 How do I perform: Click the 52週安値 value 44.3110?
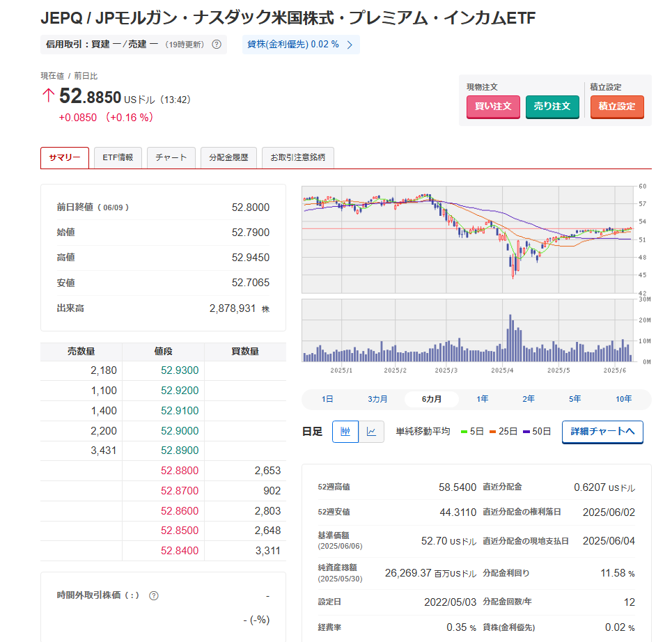[x=458, y=512]
